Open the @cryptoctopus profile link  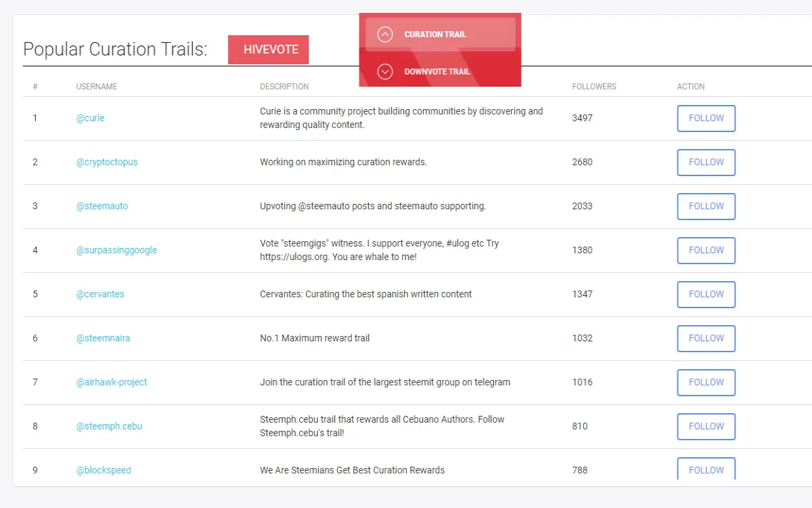click(x=107, y=162)
